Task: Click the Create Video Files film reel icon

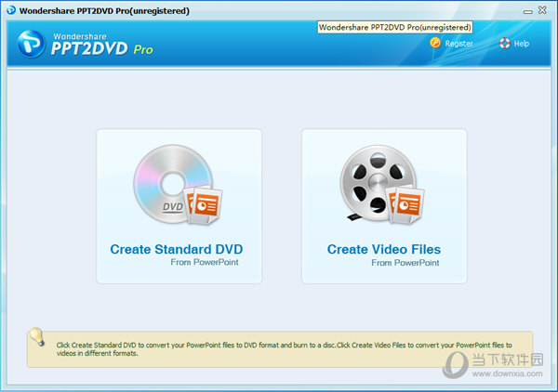Action: click(x=382, y=185)
